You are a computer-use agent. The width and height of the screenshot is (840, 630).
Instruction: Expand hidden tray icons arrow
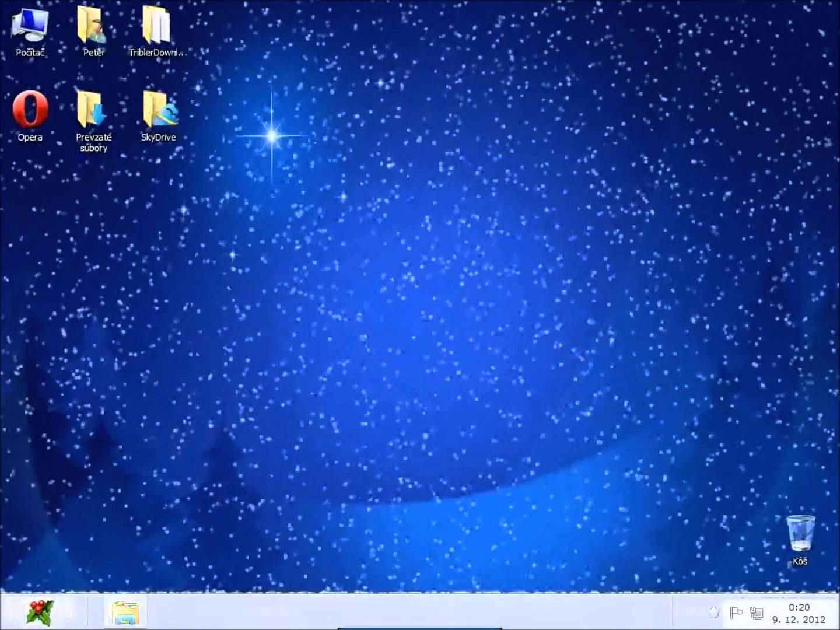tap(714, 612)
